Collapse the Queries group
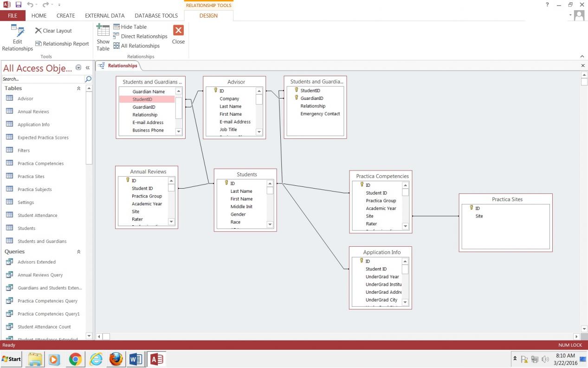The height and width of the screenshot is (368, 588). 78,251
